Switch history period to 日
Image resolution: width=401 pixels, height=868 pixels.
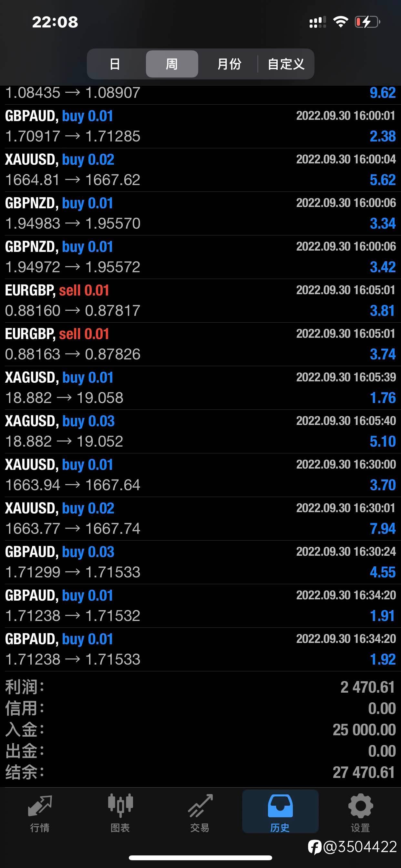click(x=115, y=64)
